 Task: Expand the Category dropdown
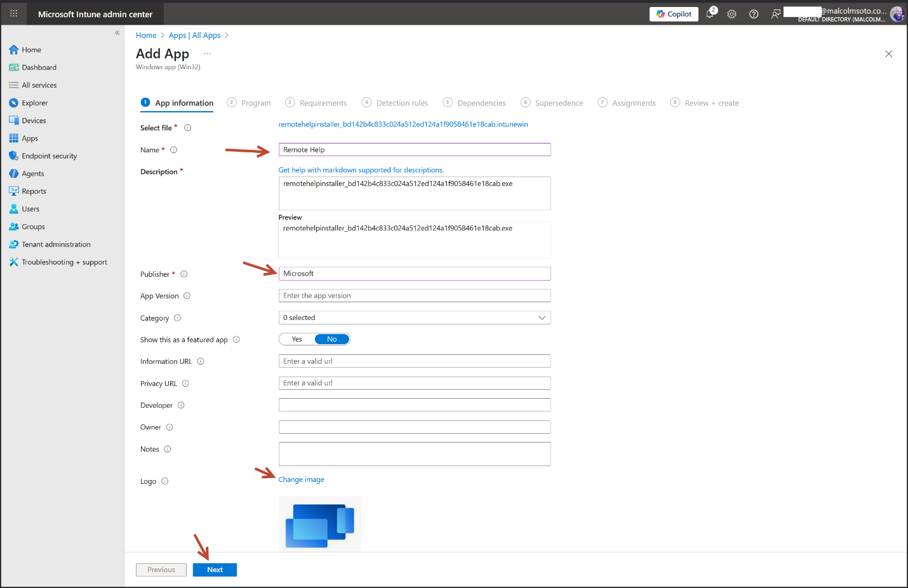[414, 317]
